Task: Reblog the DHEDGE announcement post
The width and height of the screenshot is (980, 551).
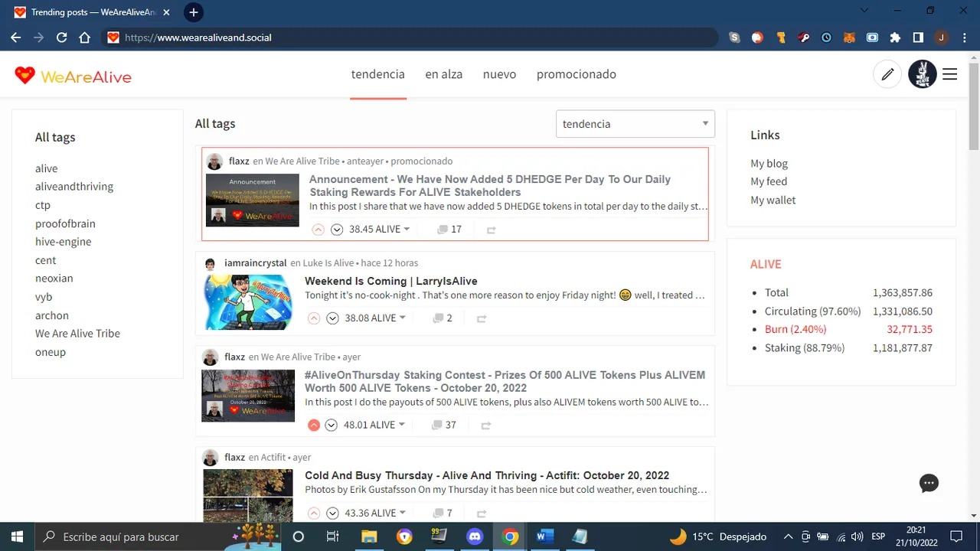Action: (x=492, y=230)
